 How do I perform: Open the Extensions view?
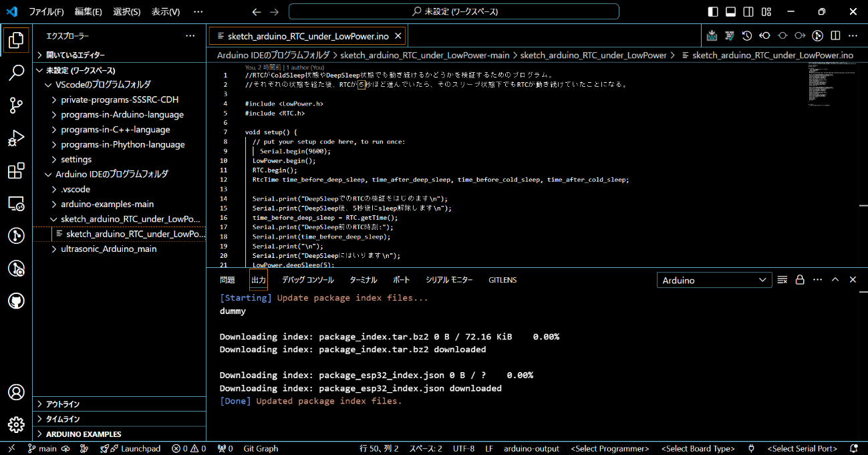pos(16,170)
